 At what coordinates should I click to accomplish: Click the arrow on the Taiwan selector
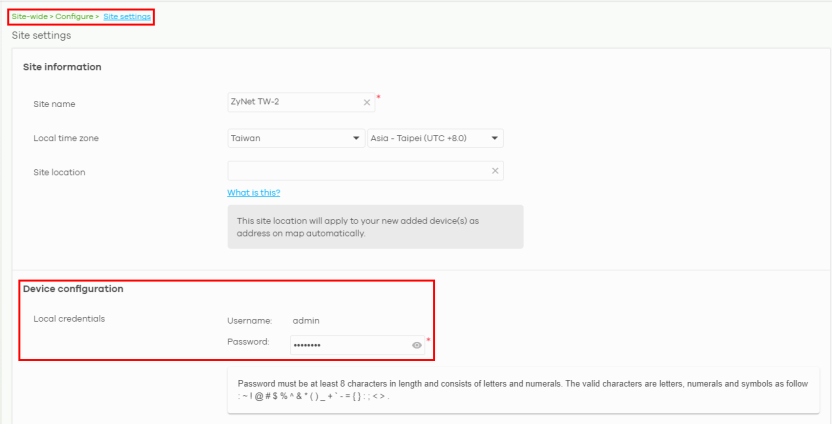coord(357,138)
